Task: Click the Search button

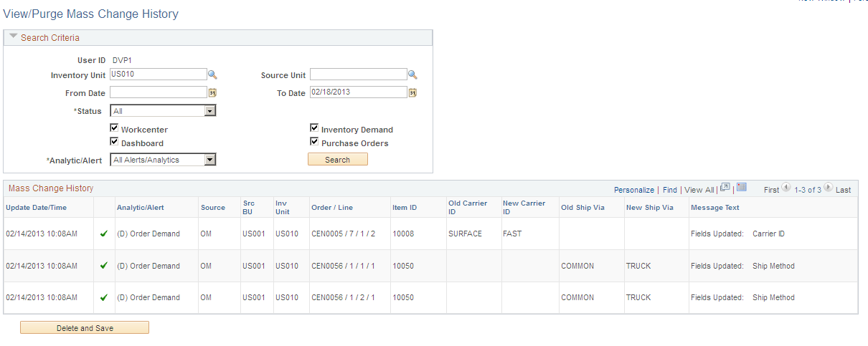Action: pyautogui.click(x=338, y=160)
